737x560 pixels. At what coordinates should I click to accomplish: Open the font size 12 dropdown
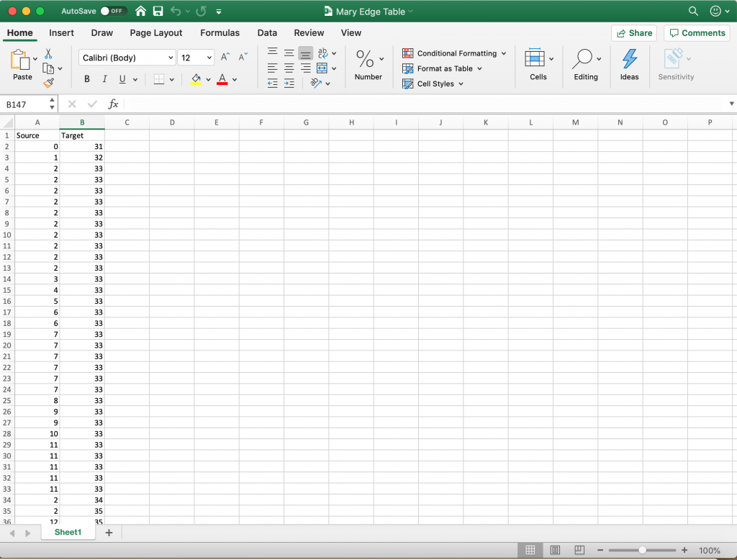(209, 58)
